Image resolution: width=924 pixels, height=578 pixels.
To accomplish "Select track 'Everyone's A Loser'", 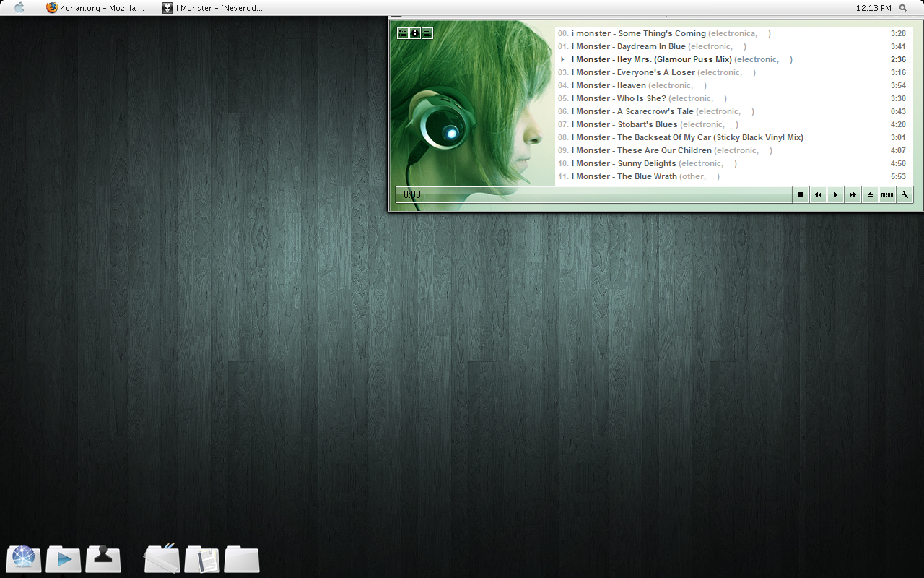I will [x=733, y=72].
